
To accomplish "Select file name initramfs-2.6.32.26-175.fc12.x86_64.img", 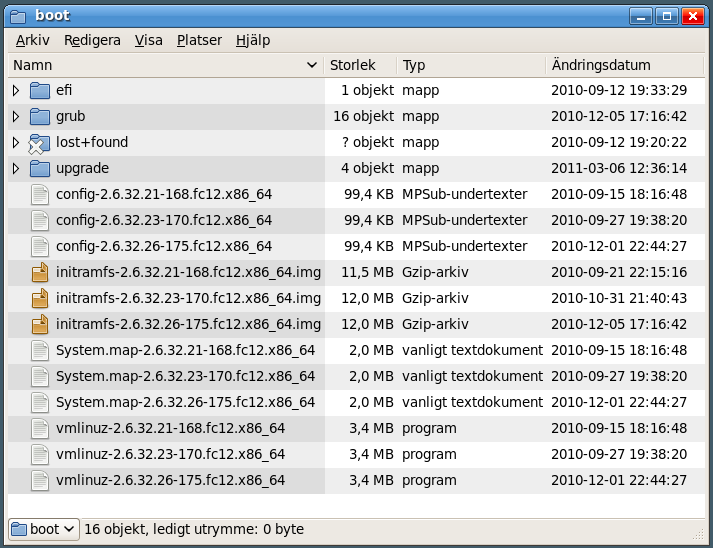I will [x=188, y=324].
